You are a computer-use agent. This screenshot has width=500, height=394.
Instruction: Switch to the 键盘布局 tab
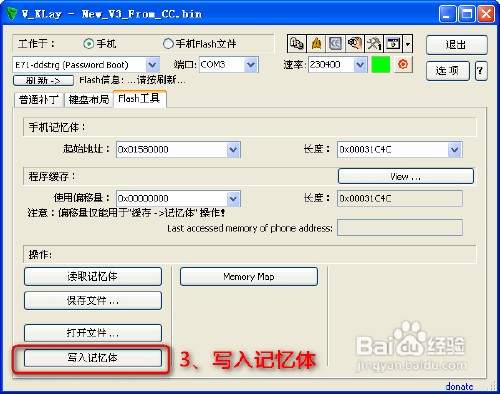(x=89, y=100)
